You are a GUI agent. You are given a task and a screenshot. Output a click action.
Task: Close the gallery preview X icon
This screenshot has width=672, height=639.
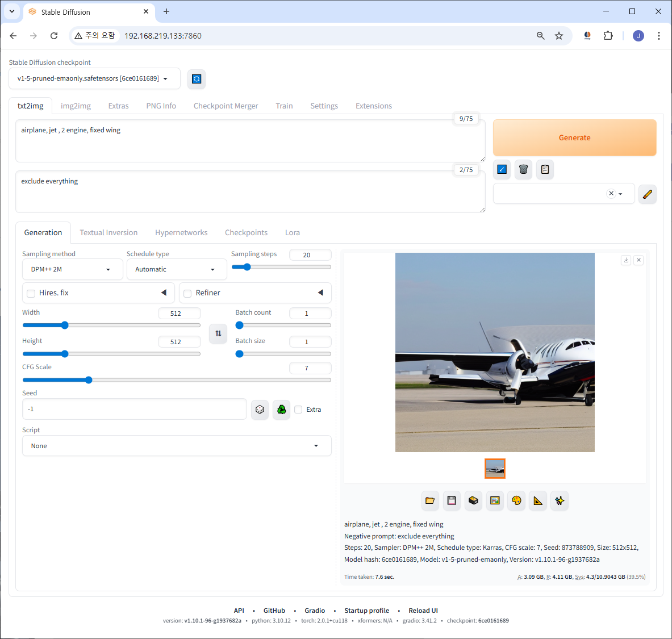tap(638, 260)
